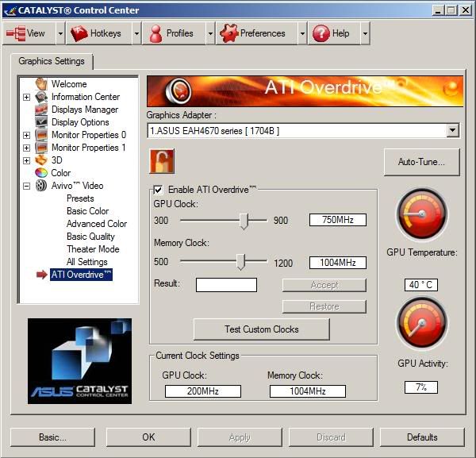The width and height of the screenshot is (476, 458).
Task: Click the Monitor Properties 0 icon
Action: (x=41, y=135)
